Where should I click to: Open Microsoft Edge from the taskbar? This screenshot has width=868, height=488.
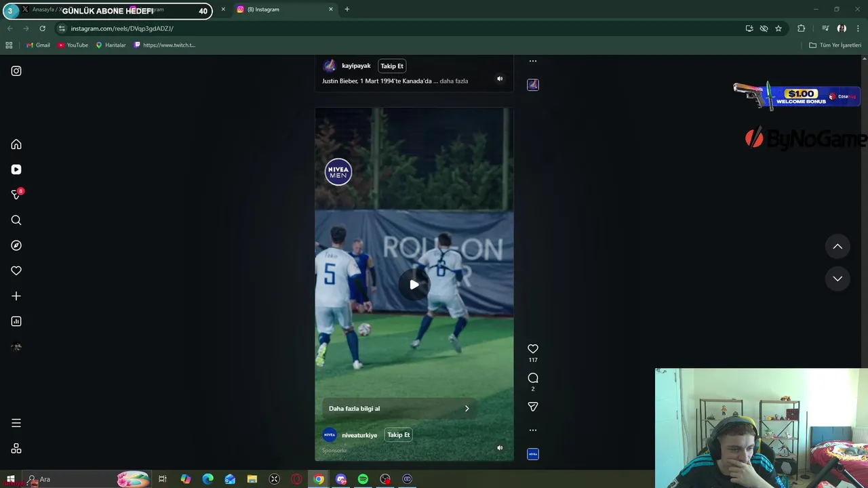208,479
